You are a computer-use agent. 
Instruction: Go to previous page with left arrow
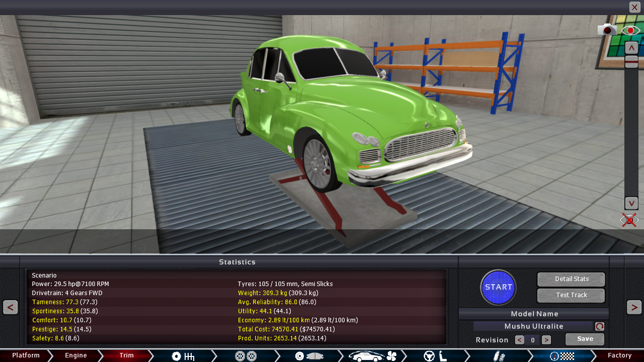click(10, 307)
